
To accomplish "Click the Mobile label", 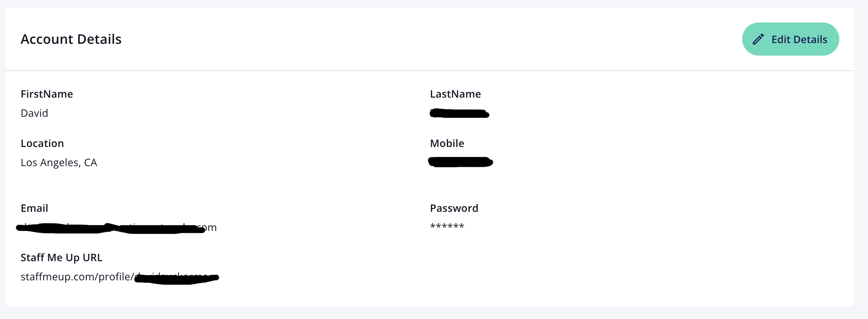I will [447, 143].
